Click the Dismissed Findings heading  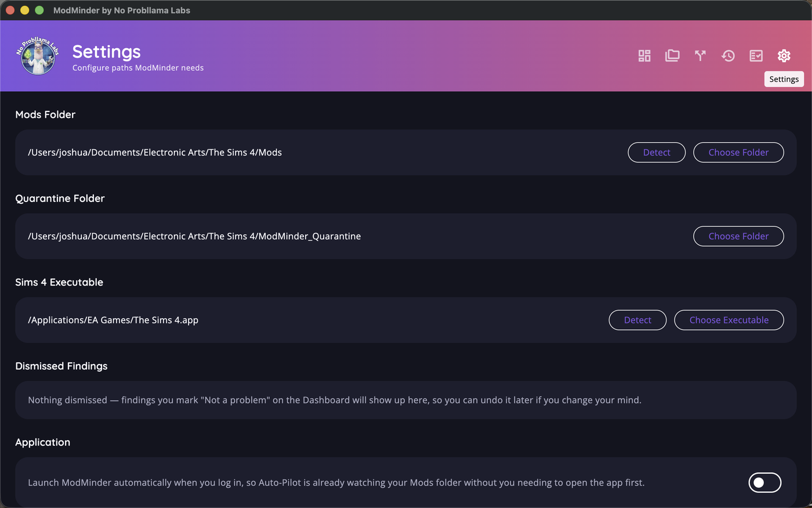pyautogui.click(x=61, y=366)
